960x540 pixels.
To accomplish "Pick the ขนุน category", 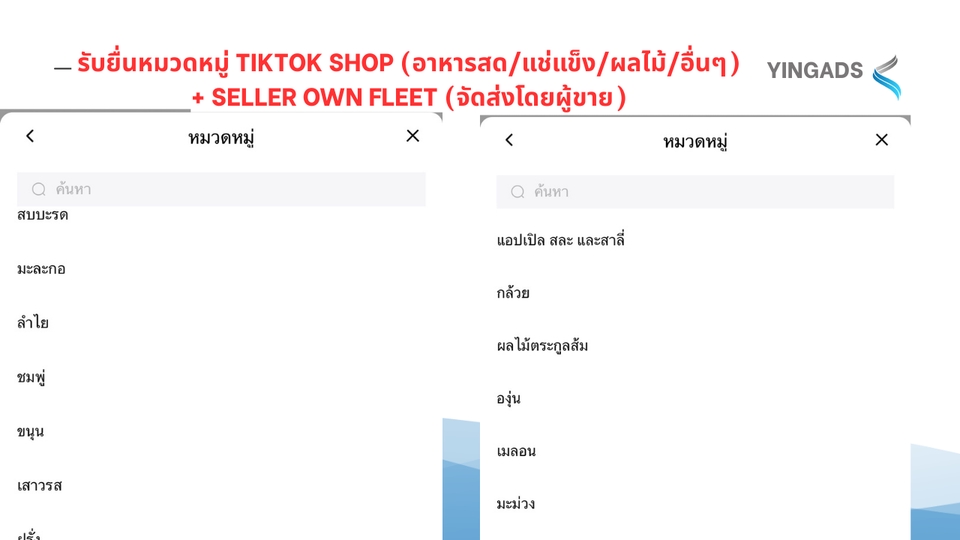I will (31, 431).
